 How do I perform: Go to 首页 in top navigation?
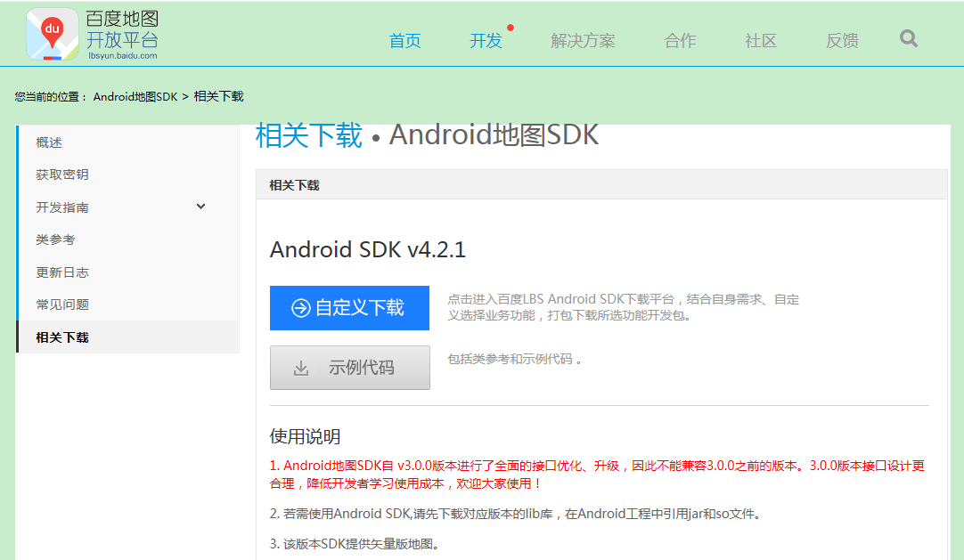pyautogui.click(x=405, y=41)
